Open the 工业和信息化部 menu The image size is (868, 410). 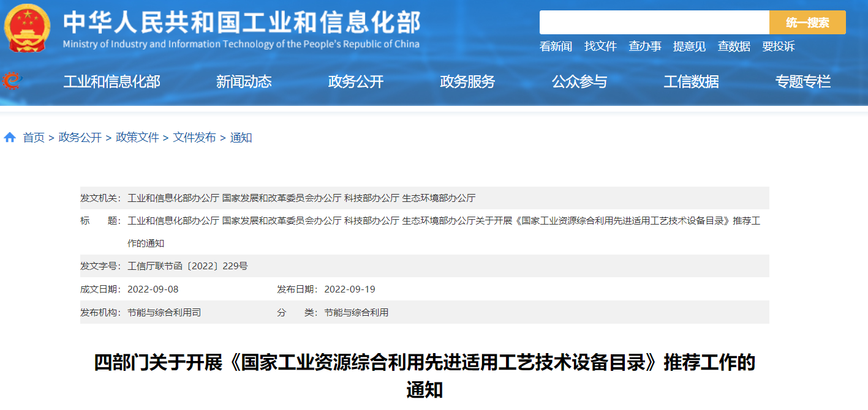coord(111,81)
